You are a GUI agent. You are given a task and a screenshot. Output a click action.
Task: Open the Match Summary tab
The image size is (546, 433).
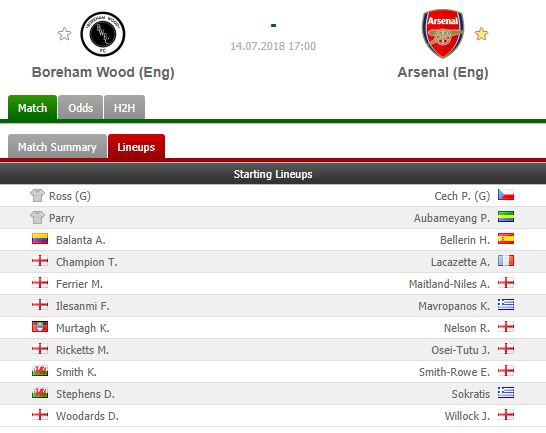(57, 146)
